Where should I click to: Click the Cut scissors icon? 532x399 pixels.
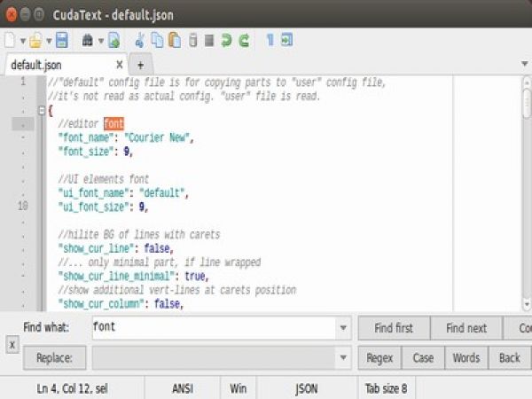click(x=140, y=40)
